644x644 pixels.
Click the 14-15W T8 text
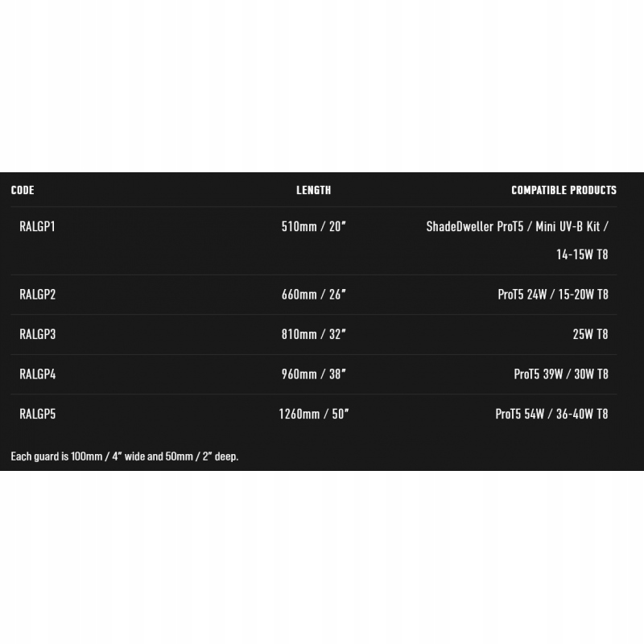582,255
